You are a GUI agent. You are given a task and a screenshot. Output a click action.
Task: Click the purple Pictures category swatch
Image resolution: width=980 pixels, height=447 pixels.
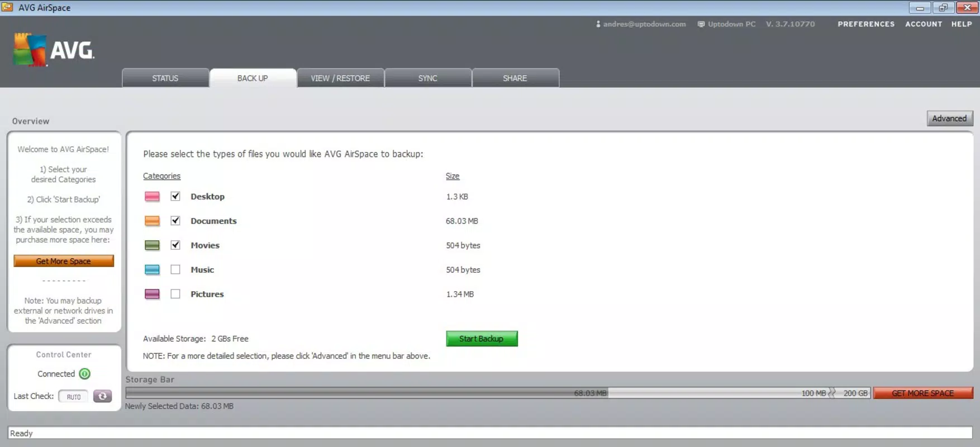pos(152,294)
